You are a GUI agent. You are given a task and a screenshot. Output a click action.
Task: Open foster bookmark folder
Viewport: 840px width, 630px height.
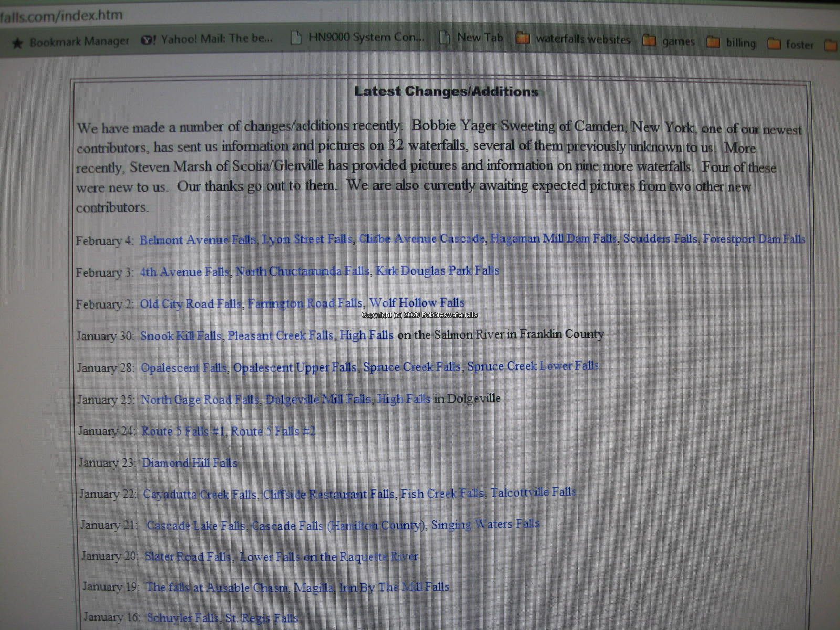[791, 45]
